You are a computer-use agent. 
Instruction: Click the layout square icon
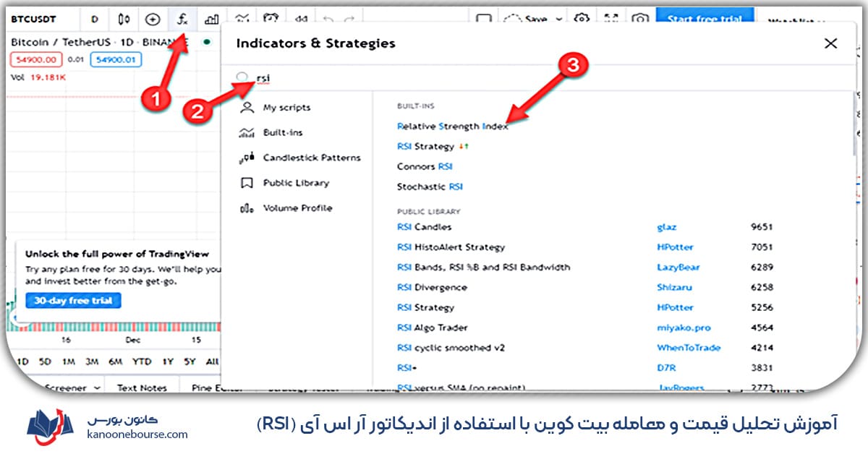point(483,20)
